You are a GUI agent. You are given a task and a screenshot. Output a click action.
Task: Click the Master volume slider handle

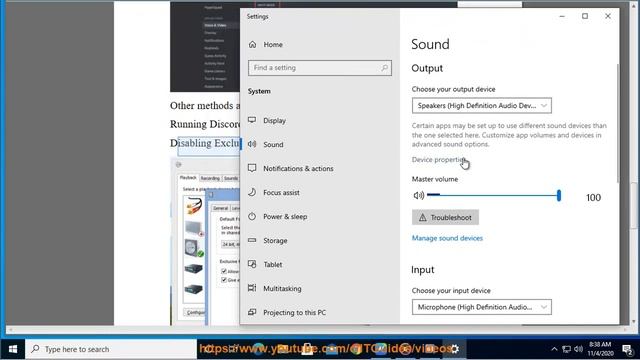tap(559, 196)
